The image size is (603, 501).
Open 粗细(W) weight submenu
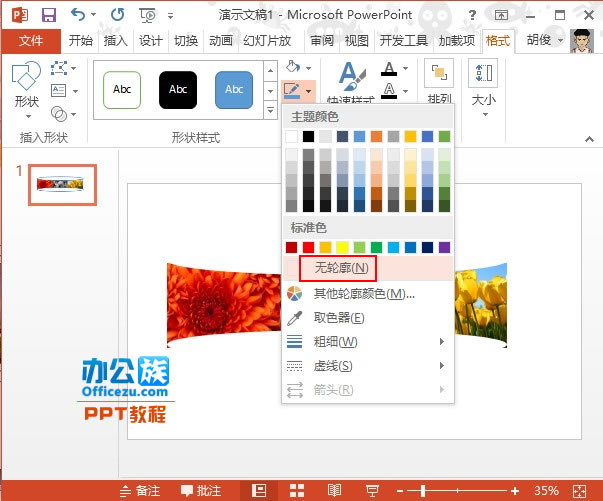click(368, 341)
